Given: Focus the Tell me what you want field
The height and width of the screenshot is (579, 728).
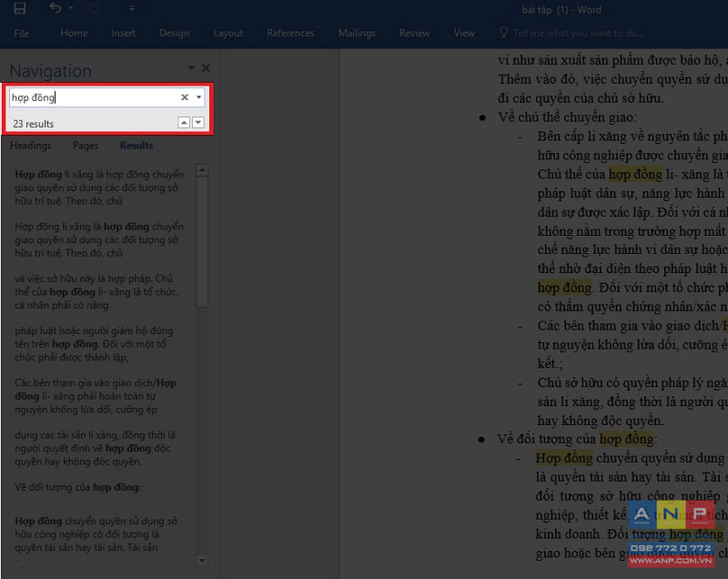Looking at the screenshot, I should tap(578, 33).
